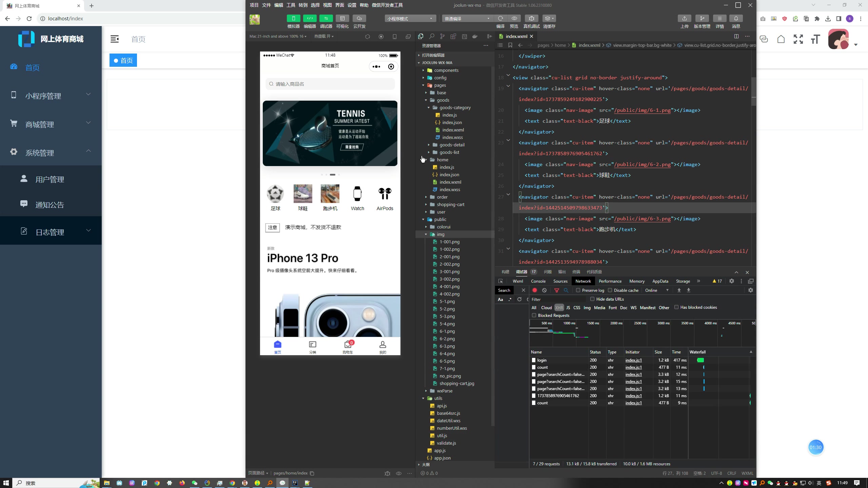
Task: Click 通知公告 in admin sidebar
Action: 51,204
